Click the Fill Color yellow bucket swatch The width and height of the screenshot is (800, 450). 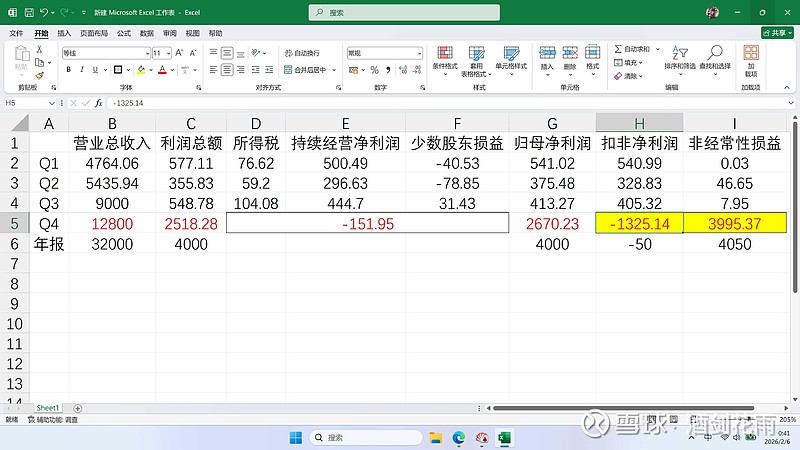(x=141, y=69)
